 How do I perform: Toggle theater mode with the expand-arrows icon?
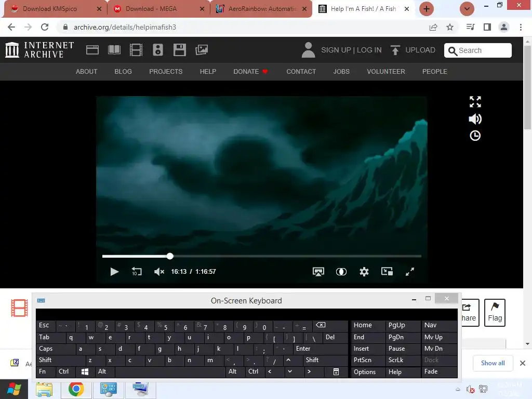pos(475,101)
